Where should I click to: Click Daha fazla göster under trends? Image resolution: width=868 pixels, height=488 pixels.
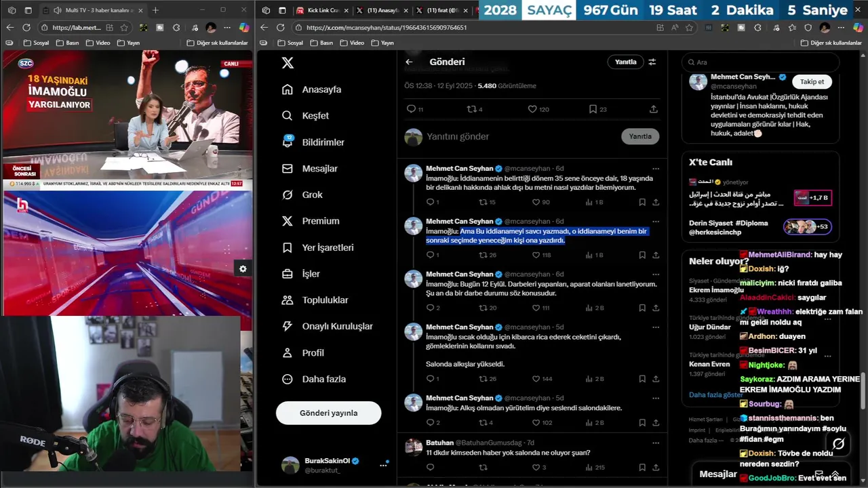pos(716,394)
